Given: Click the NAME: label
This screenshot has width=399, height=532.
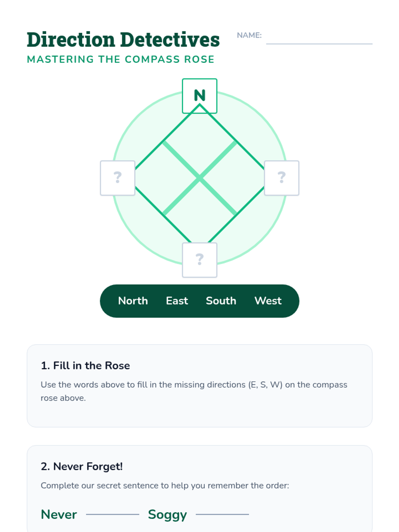Looking at the screenshot, I should (249, 35).
